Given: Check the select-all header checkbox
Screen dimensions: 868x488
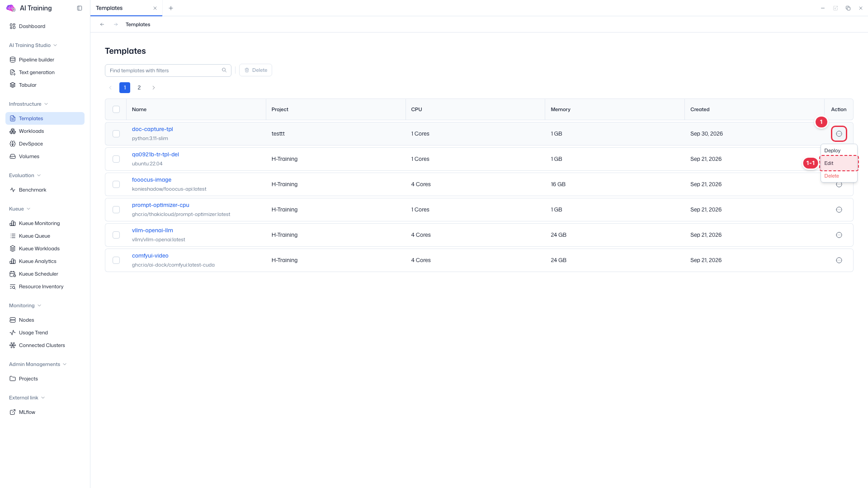Looking at the screenshot, I should pyautogui.click(x=116, y=109).
